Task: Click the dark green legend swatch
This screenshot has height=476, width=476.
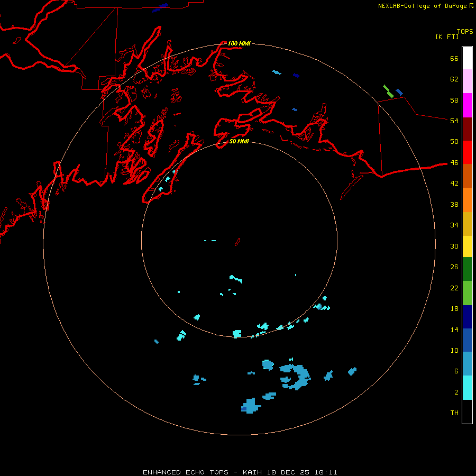Action: [467, 269]
